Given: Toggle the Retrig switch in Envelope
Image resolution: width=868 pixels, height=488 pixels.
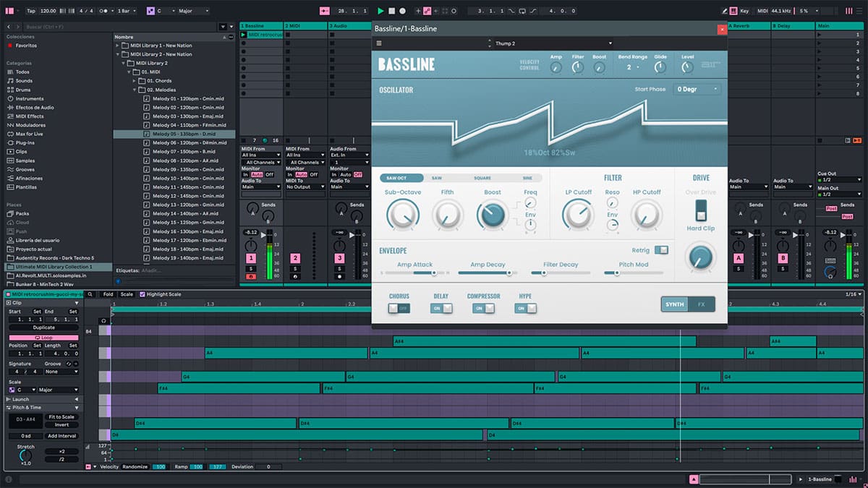Looking at the screenshot, I should click(x=661, y=250).
